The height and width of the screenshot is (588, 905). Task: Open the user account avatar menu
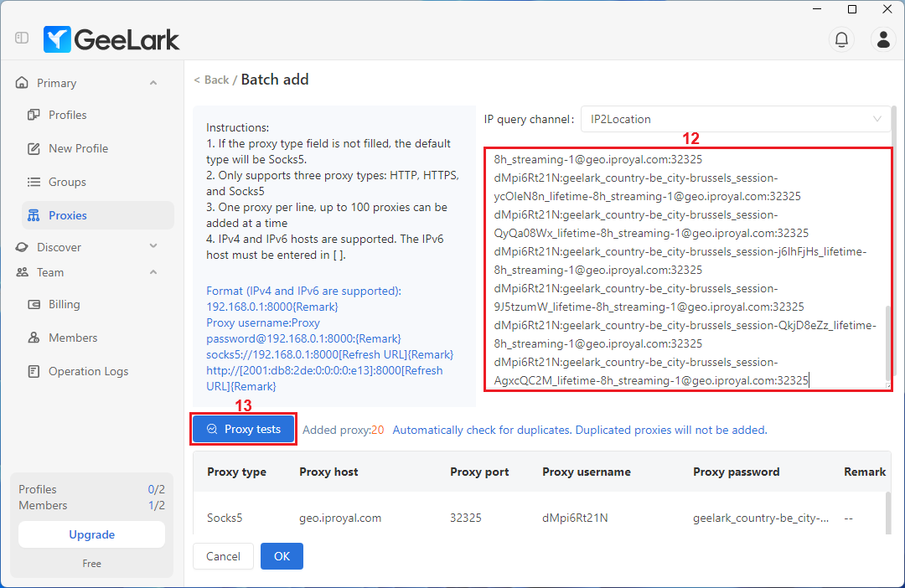click(x=882, y=39)
